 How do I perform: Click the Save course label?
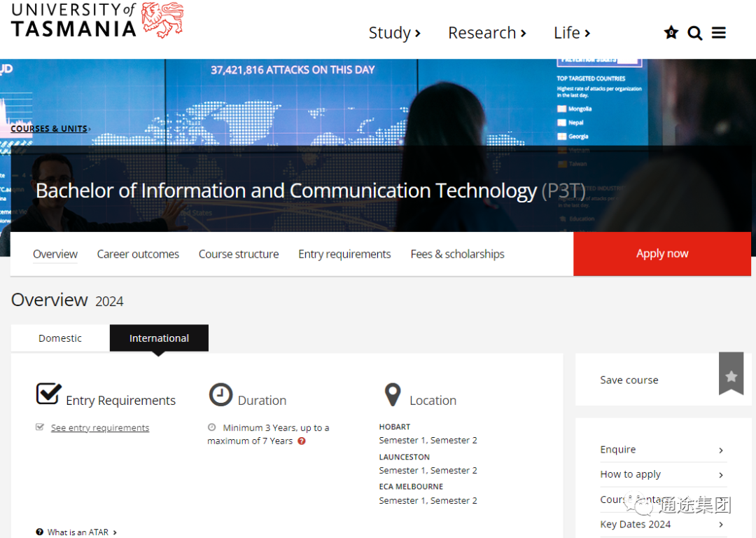pyautogui.click(x=629, y=380)
